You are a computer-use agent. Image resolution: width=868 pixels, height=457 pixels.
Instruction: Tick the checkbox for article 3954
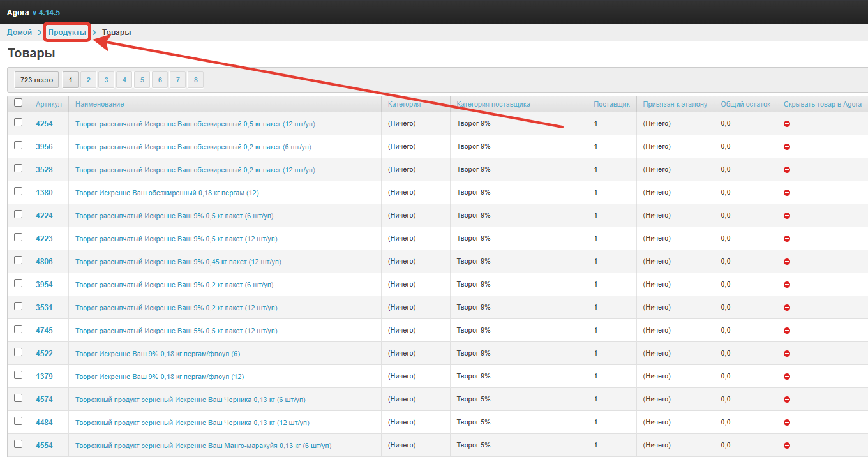point(18,283)
